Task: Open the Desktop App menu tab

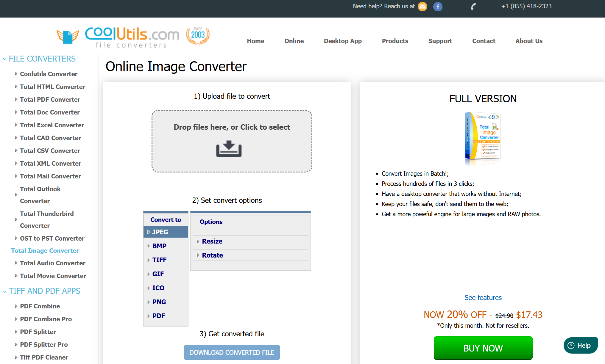Action: [x=343, y=40]
